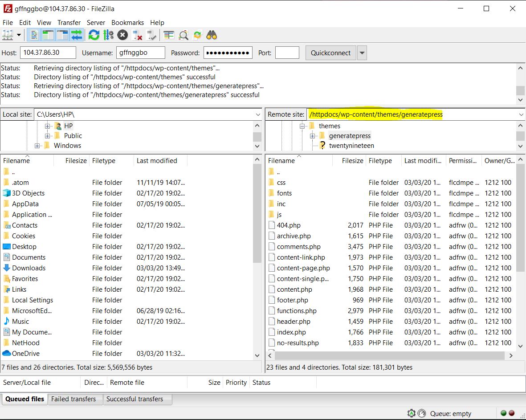Select the 3D Objects folder locally
The height and width of the screenshot is (420, 526).
(28, 193)
